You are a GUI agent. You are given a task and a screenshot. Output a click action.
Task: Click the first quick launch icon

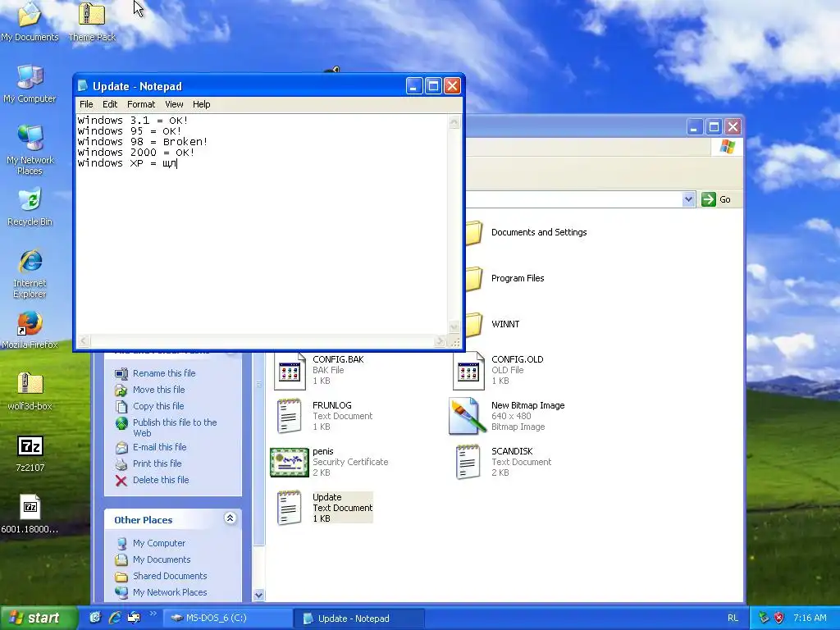point(95,618)
